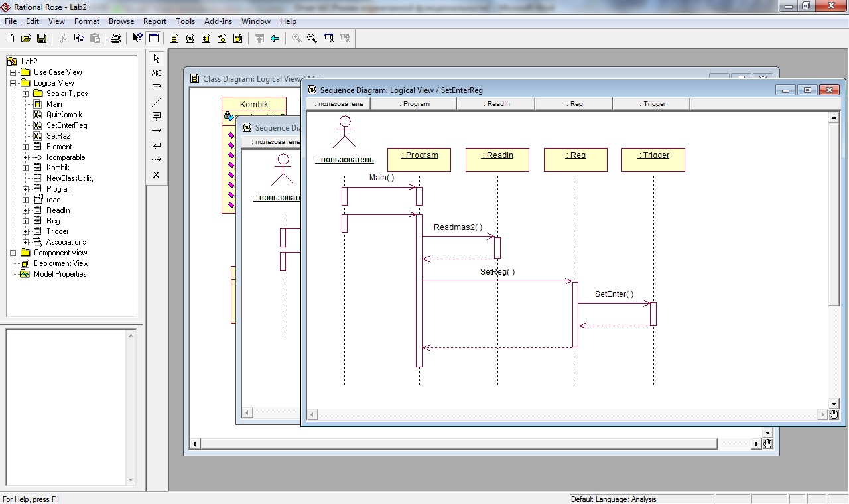Screen dimensions: 849x504
Task: Click the Zoom In magnifier icon
Action: (296, 38)
